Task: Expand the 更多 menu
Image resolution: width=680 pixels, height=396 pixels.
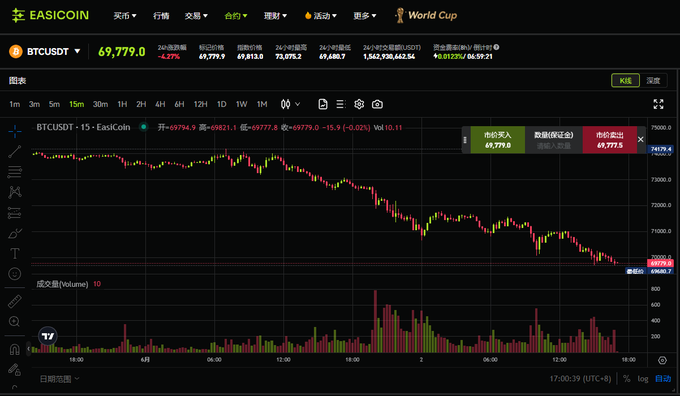Action: point(365,16)
